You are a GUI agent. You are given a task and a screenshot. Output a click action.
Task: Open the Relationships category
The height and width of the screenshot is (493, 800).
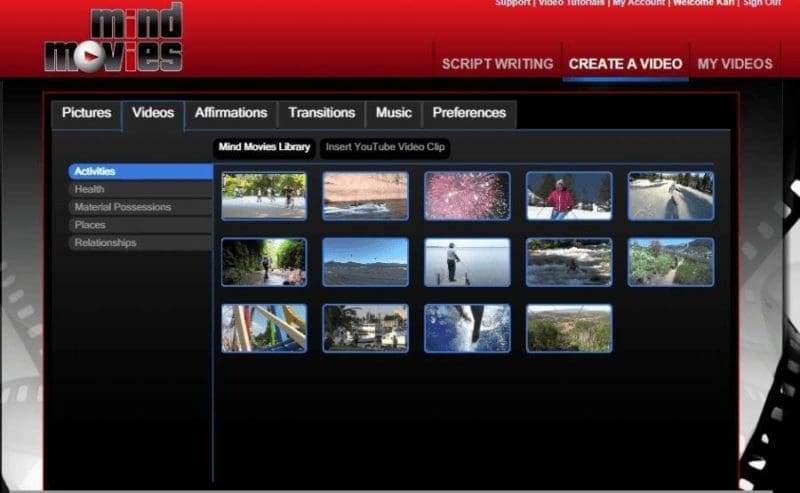pos(141,243)
